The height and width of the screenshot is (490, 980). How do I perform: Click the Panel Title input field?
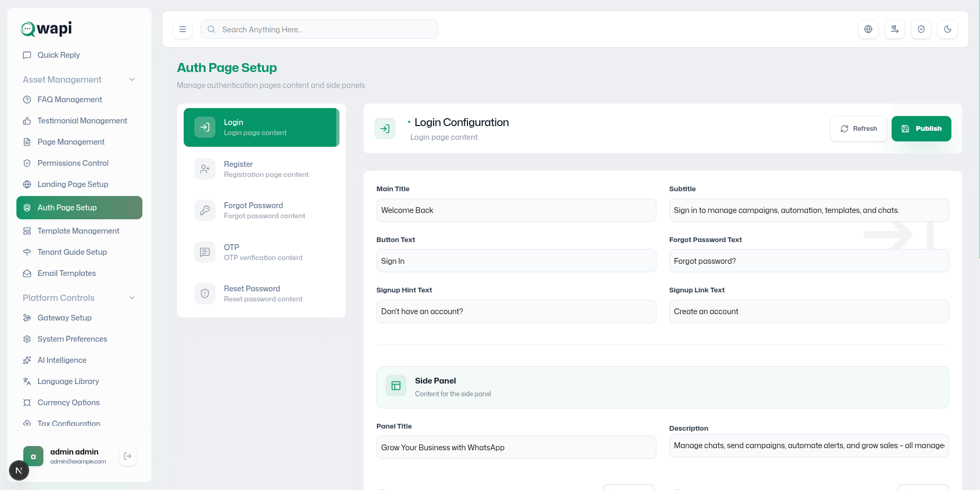click(x=516, y=447)
